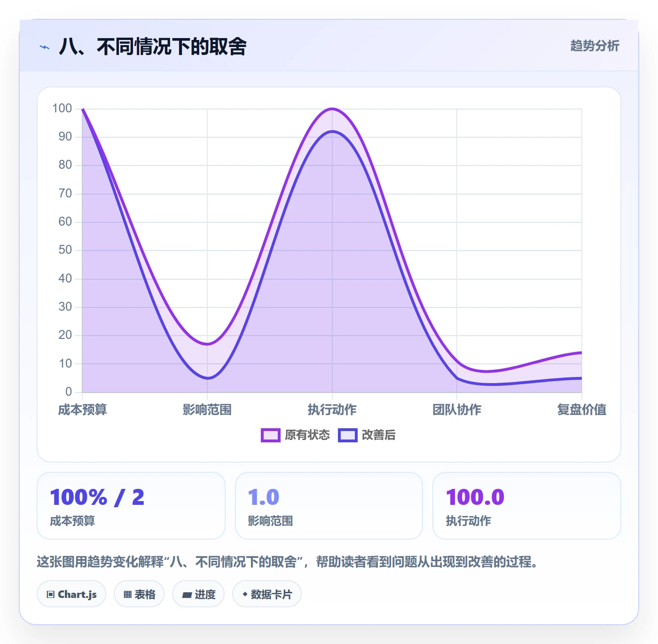
Task: Select the 数据卡片 tag chip
Action: click(267, 594)
